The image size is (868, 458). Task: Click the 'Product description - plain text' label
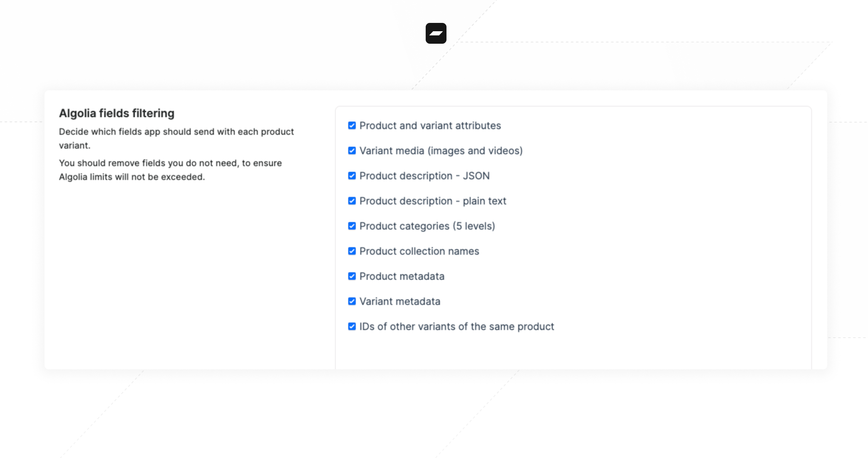click(433, 201)
